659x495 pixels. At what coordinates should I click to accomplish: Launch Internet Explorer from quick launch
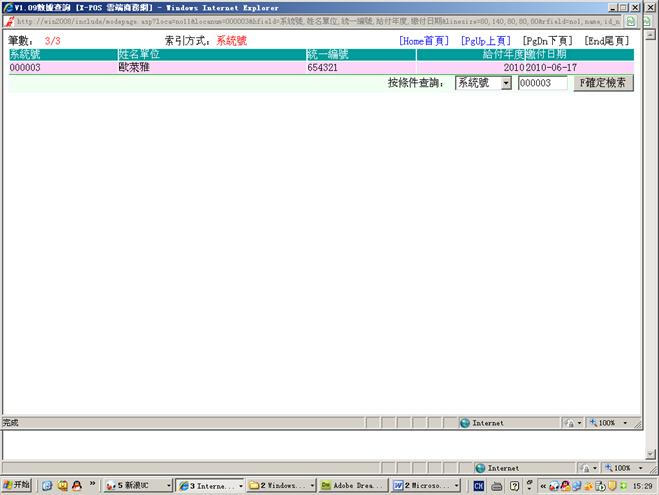click(46, 485)
